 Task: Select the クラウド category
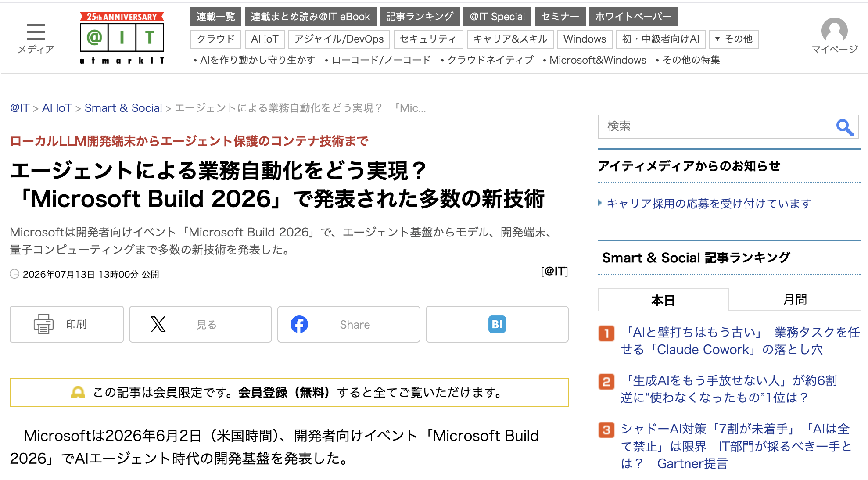tap(216, 39)
